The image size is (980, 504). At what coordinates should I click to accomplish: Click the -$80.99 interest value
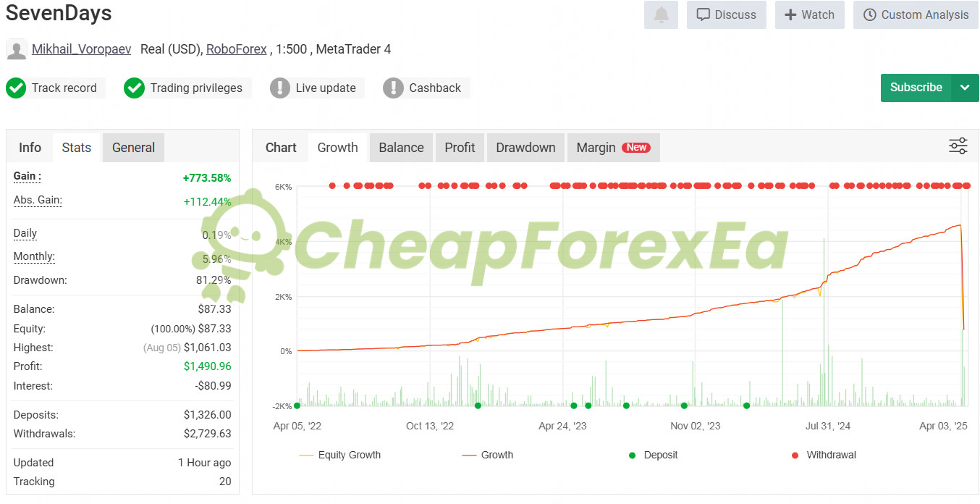214,386
